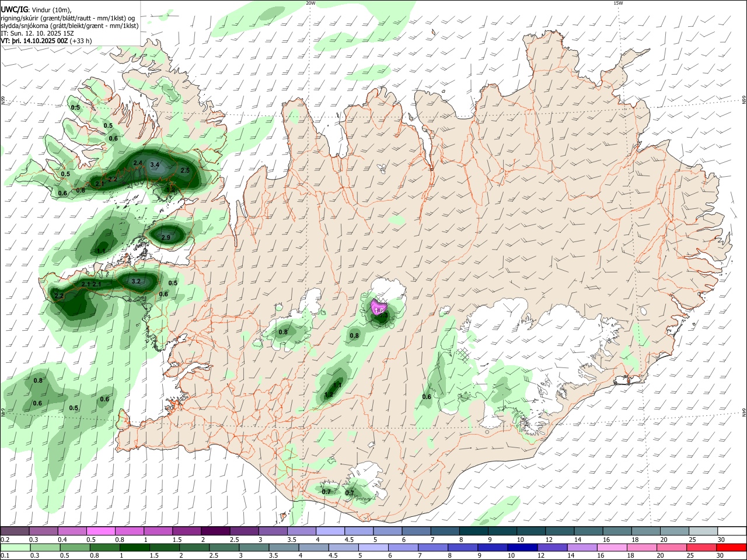This screenshot has height=560, width=747.
Task: Click the 3.4 precipitation maximum in the Westfjords
Action: [155, 165]
